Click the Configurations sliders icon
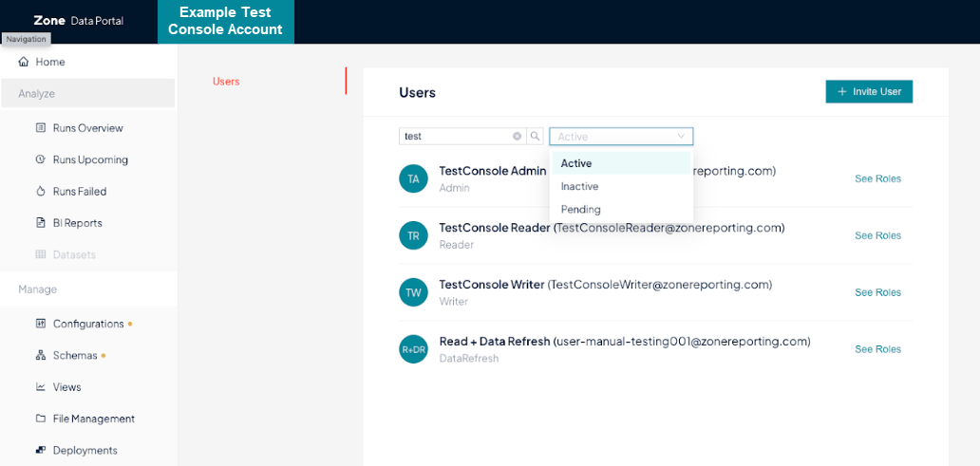This screenshot has height=466, width=980. click(x=41, y=324)
